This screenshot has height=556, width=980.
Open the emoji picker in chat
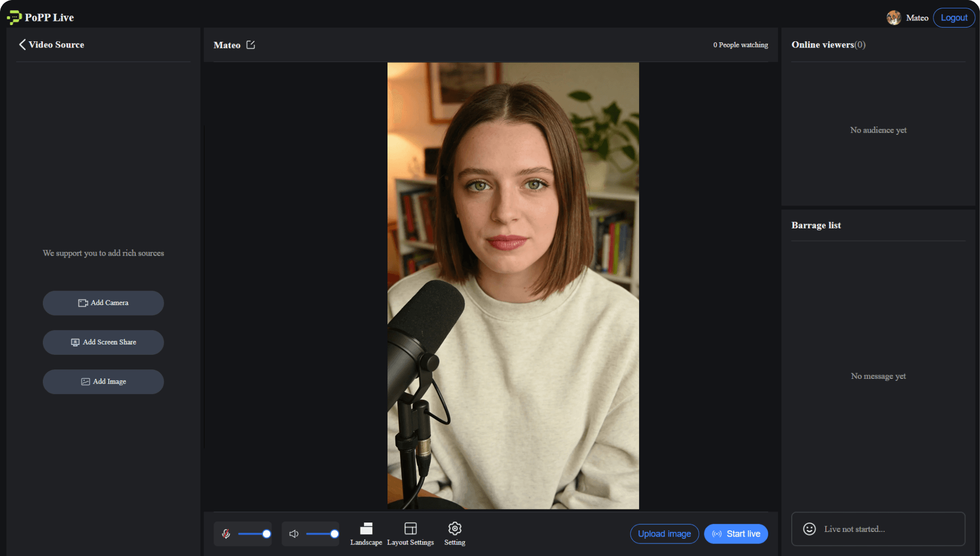pyautogui.click(x=809, y=529)
